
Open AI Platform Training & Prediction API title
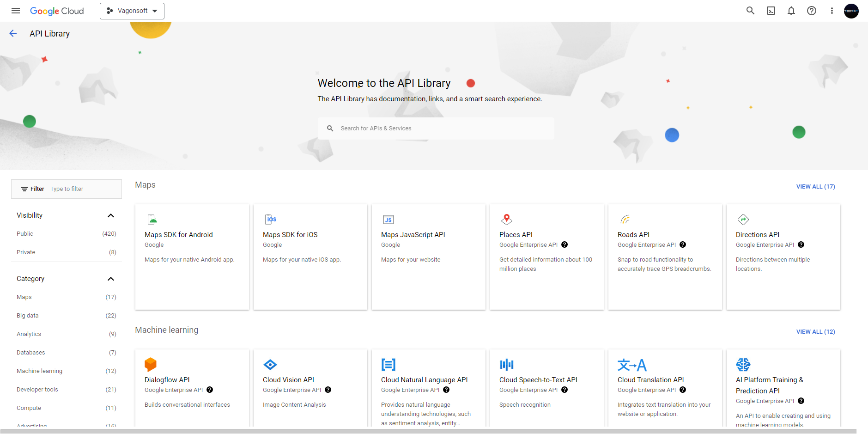coord(770,385)
